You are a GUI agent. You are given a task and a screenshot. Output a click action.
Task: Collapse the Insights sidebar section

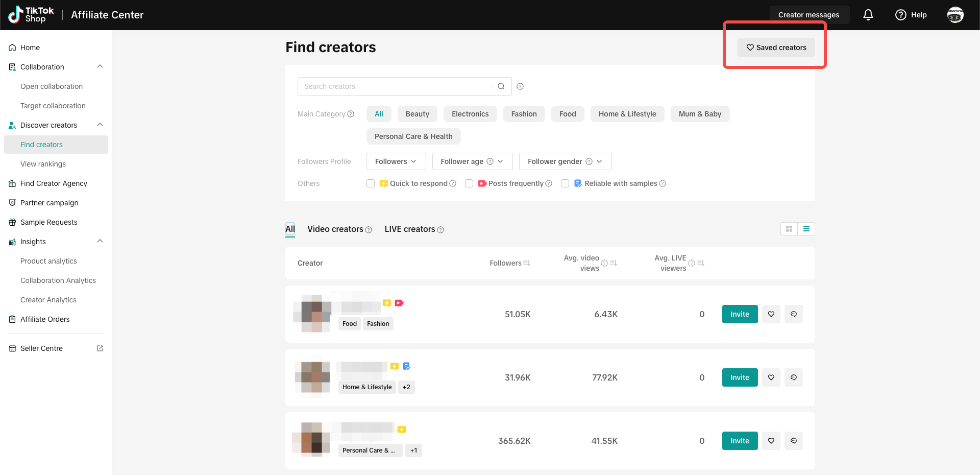click(x=100, y=242)
